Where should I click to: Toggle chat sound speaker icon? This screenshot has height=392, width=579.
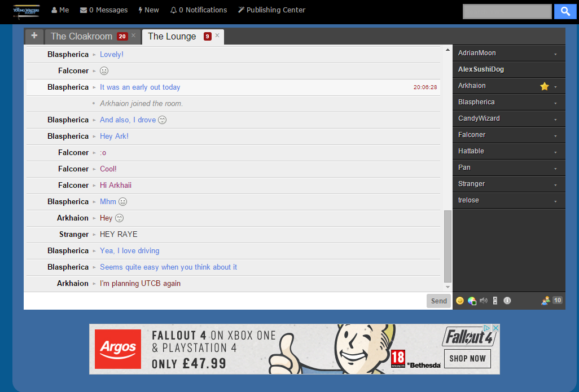click(484, 301)
